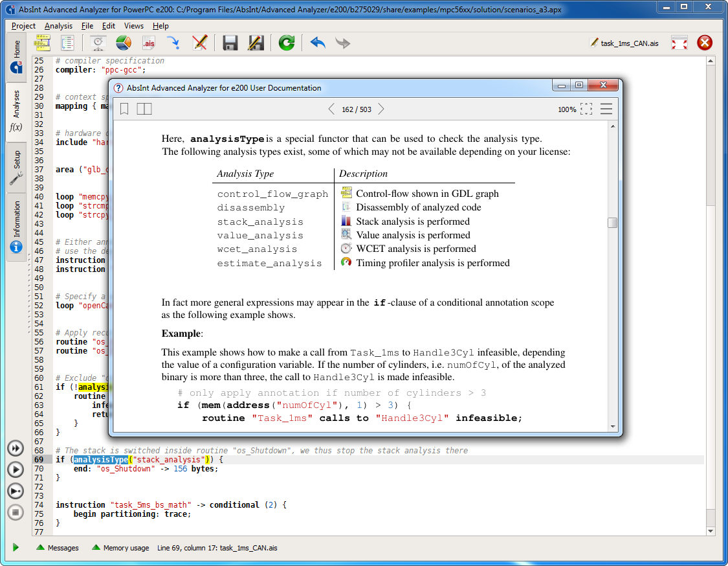
Task: Click documentation scrollbar down arrow
Action: [612, 426]
